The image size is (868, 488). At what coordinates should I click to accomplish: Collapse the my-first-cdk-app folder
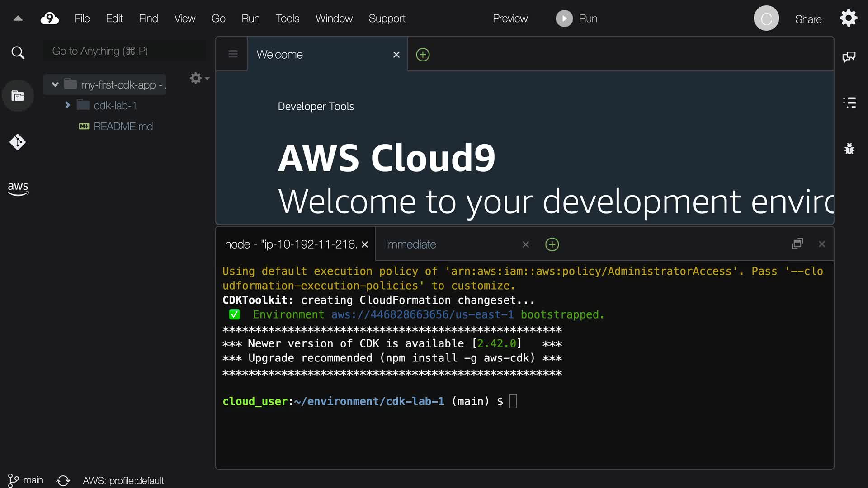55,84
